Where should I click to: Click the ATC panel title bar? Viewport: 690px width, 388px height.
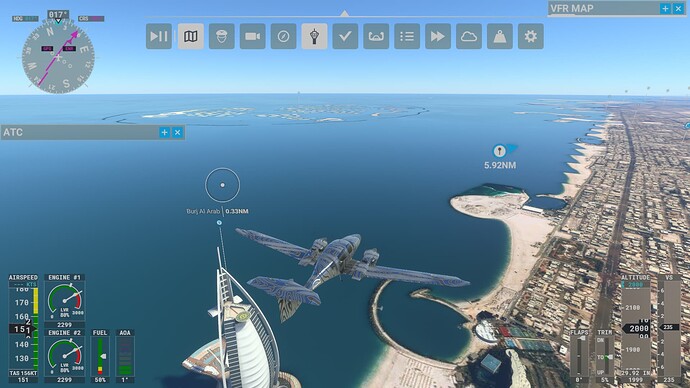coord(93,132)
